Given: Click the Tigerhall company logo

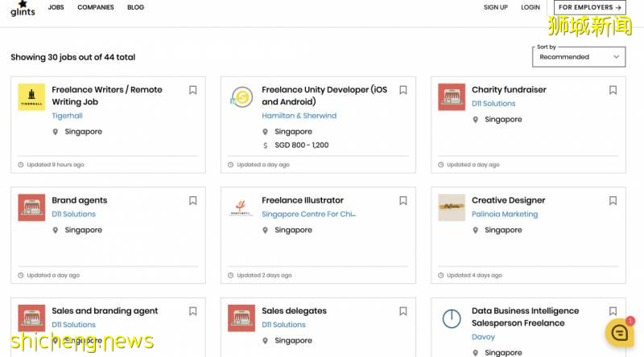Looking at the screenshot, I should [x=31, y=96].
